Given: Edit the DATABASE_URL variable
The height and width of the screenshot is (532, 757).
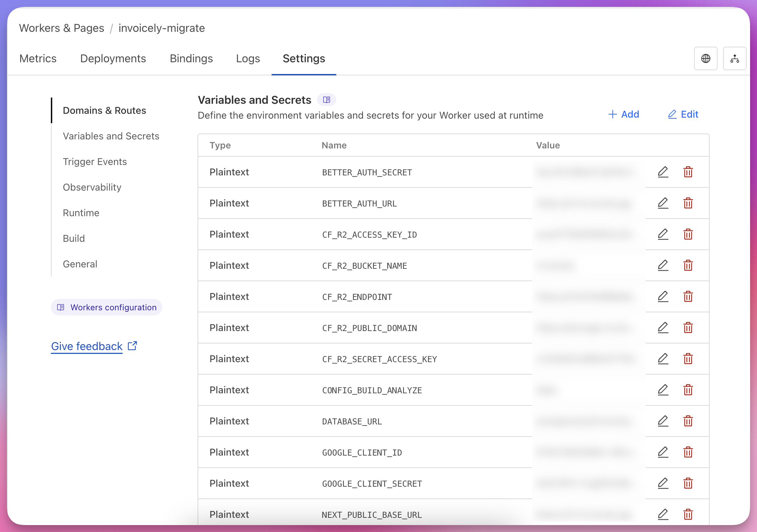Looking at the screenshot, I should 663,421.
